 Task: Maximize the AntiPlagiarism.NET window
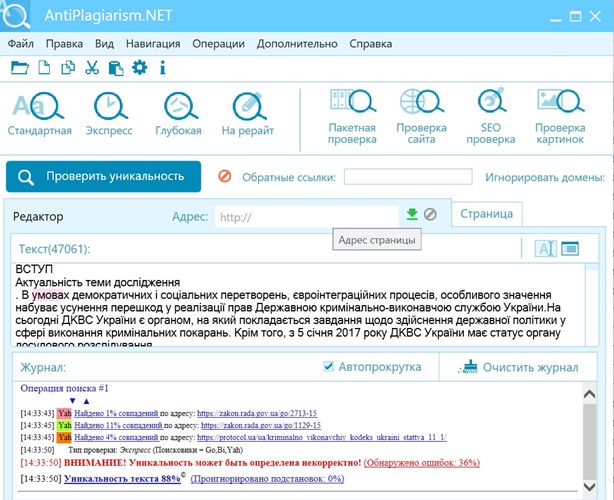tap(575, 16)
